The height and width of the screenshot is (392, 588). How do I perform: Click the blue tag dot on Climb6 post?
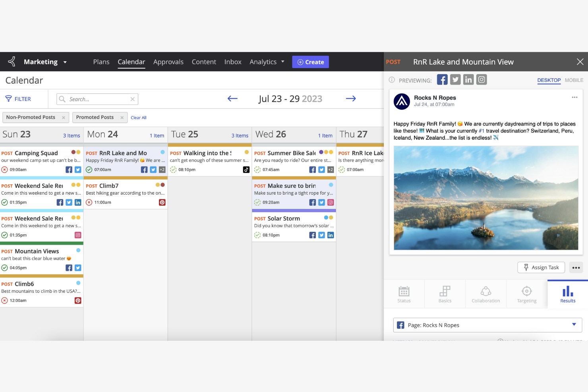tap(78, 283)
